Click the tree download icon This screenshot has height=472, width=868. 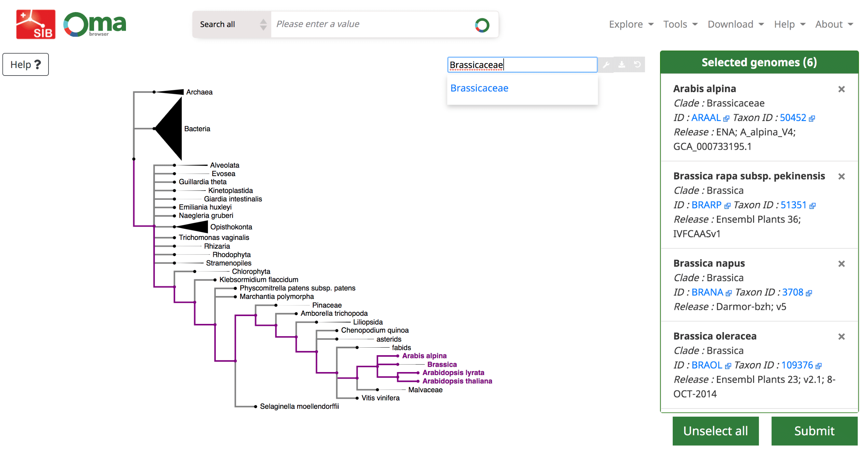coord(621,65)
